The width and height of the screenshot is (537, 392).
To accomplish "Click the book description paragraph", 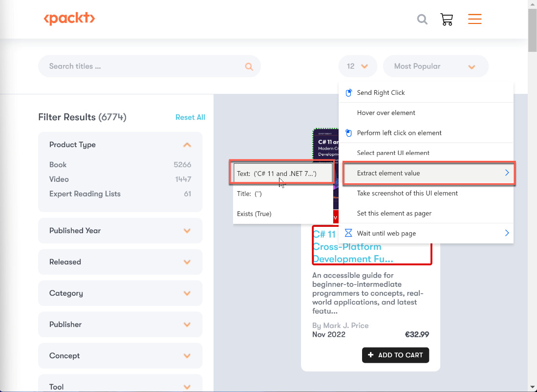I will (x=368, y=293).
